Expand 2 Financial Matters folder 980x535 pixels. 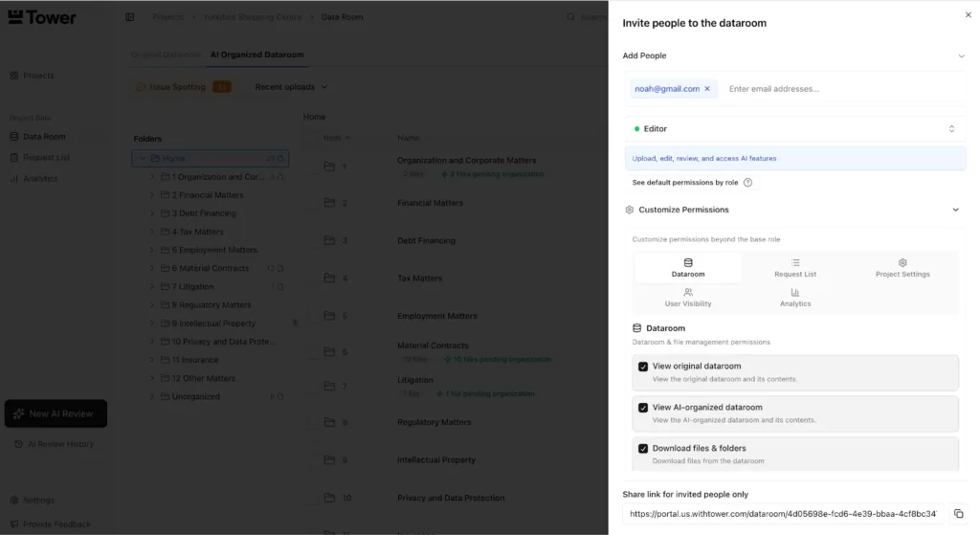click(152, 195)
